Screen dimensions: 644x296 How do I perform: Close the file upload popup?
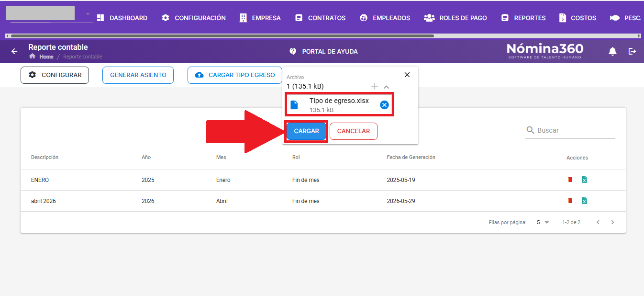(407, 75)
